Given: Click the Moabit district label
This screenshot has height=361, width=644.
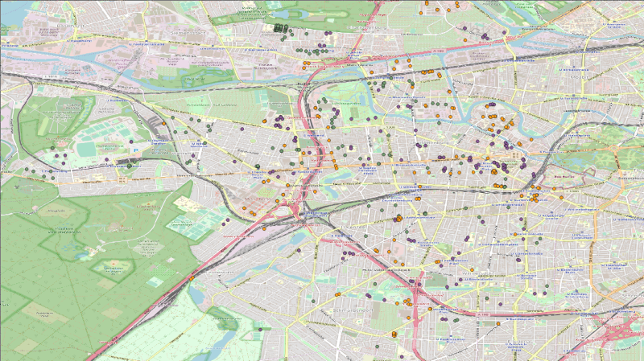Looking at the screenshot, I should click(x=580, y=76).
